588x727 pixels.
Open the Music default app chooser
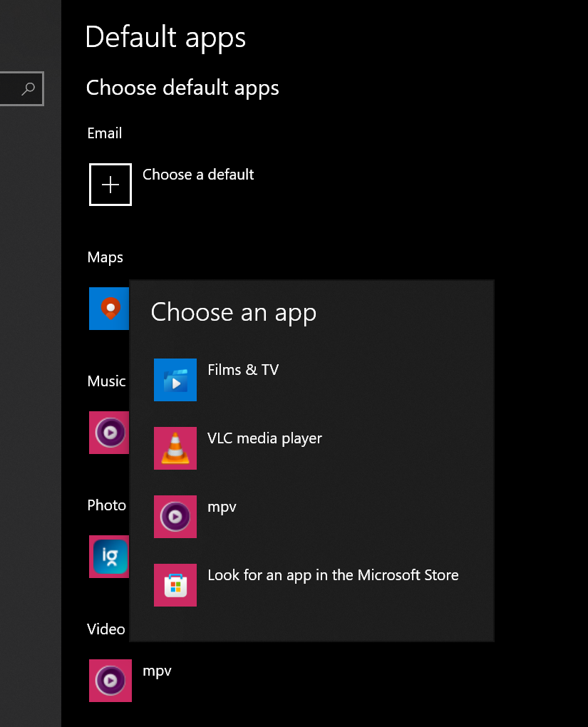pyautogui.click(x=109, y=433)
